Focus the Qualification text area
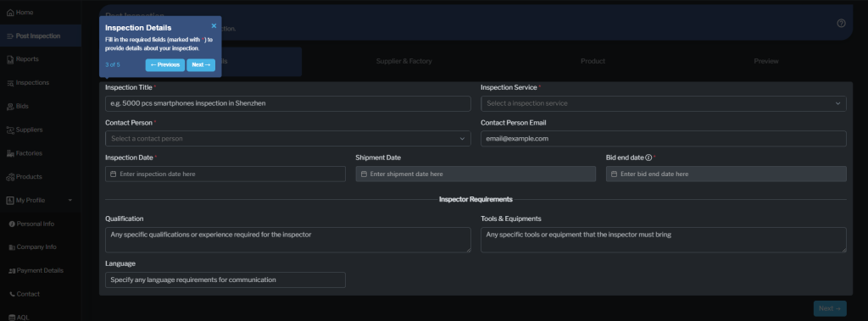The height and width of the screenshot is (321, 868). (x=288, y=240)
